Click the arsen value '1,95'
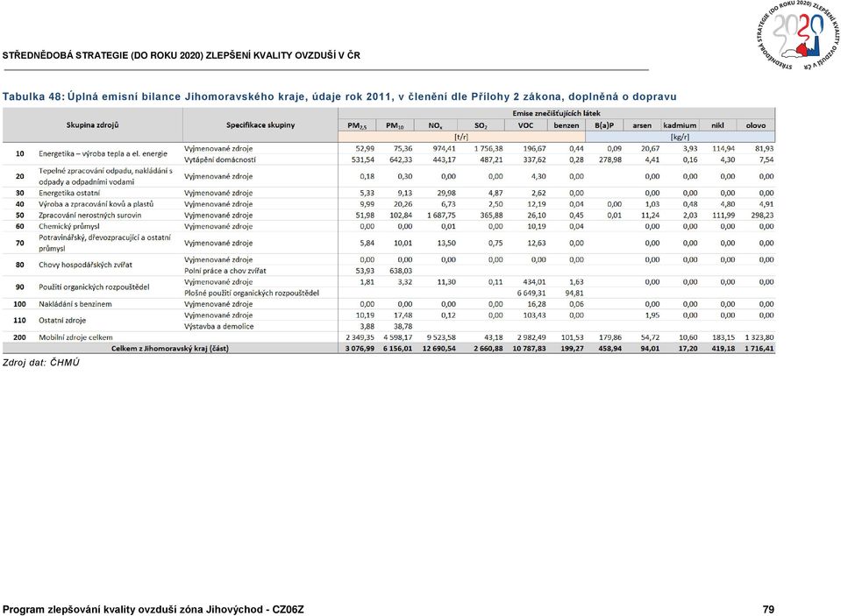841x616 pixels. click(x=652, y=315)
